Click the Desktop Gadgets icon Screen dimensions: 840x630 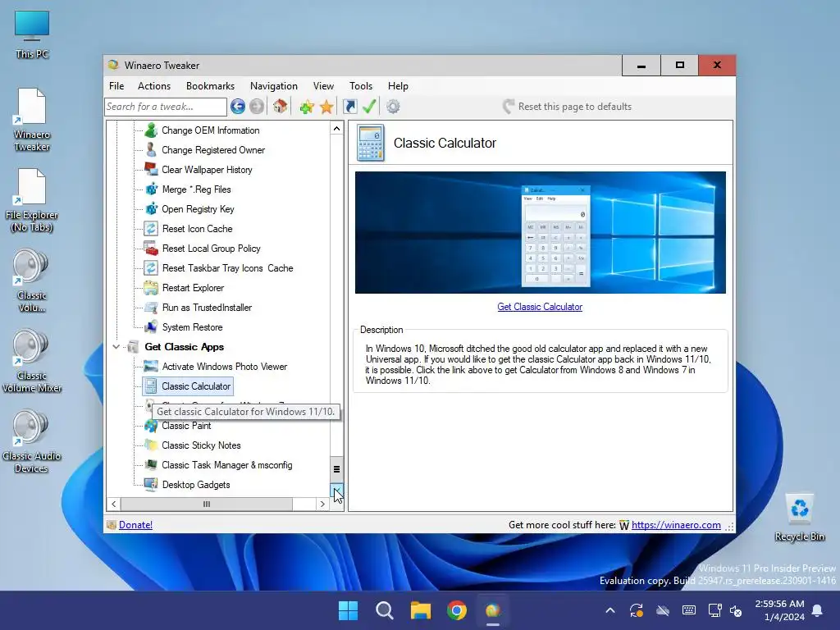[151, 485]
